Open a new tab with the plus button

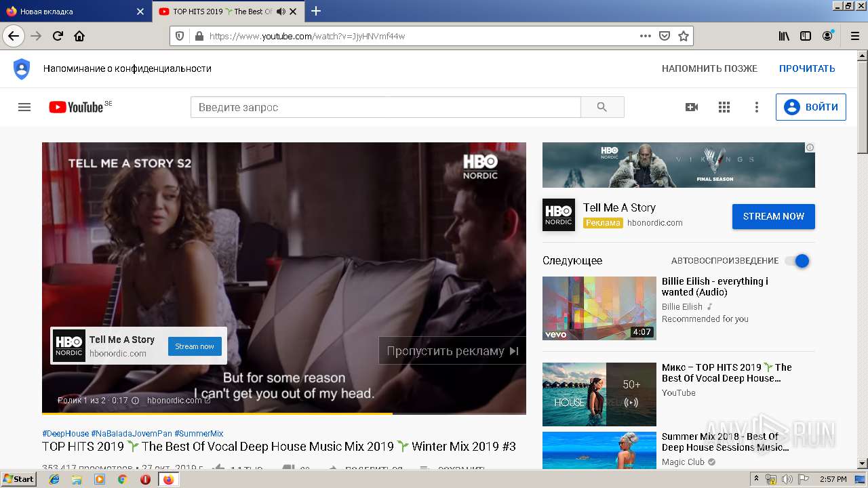point(316,11)
